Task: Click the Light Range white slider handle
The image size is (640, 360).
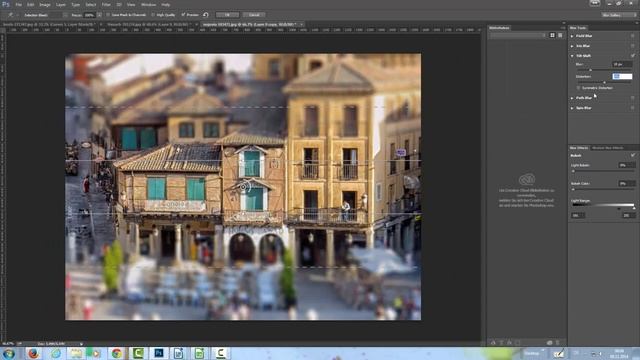Action: click(x=634, y=208)
